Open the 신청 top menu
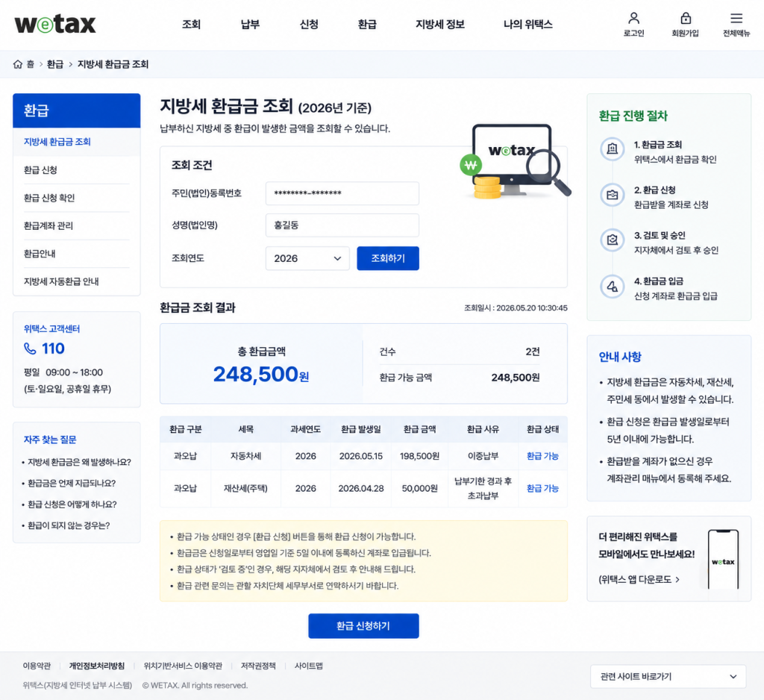The width and height of the screenshot is (764, 700). coord(309,25)
